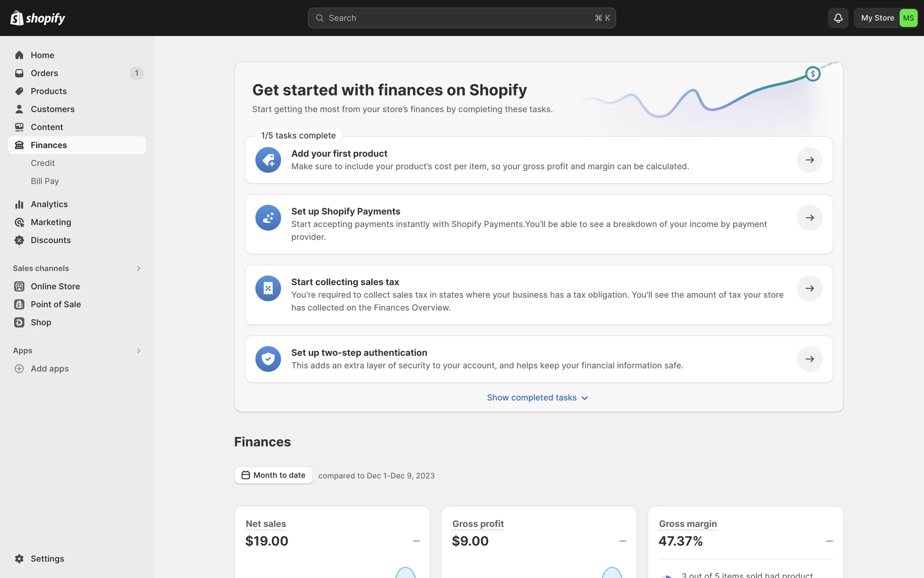Click the Add apps plus icon
924x578 pixels.
[19, 368]
